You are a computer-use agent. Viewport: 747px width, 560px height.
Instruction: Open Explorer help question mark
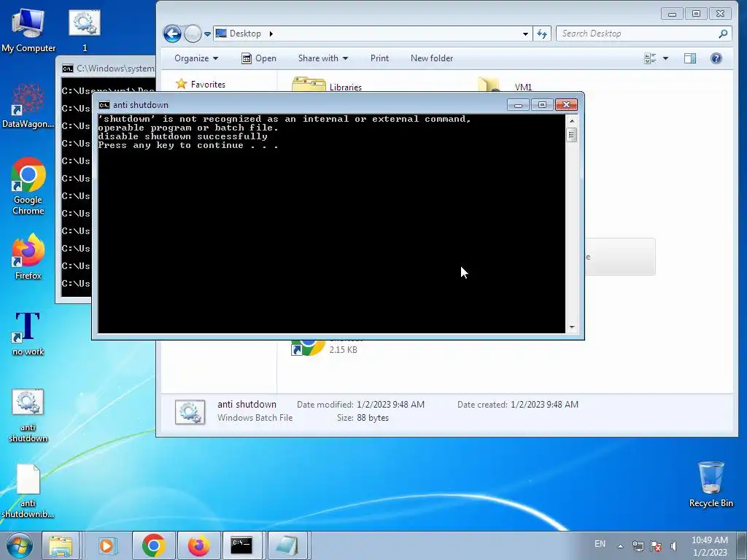(716, 58)
